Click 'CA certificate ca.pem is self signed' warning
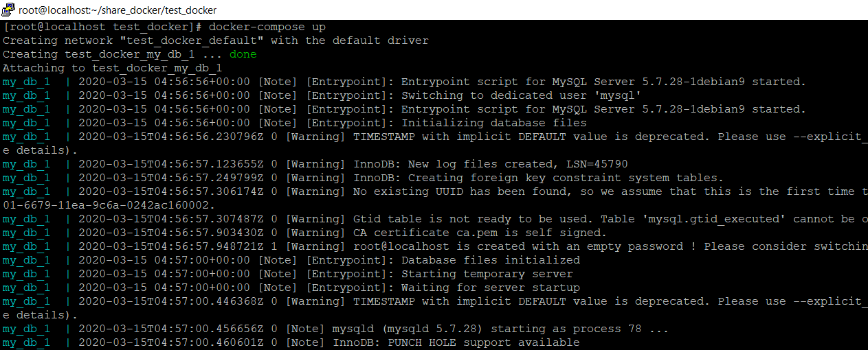This screenshot has width=868, height=350. click(x=480, y=233)
